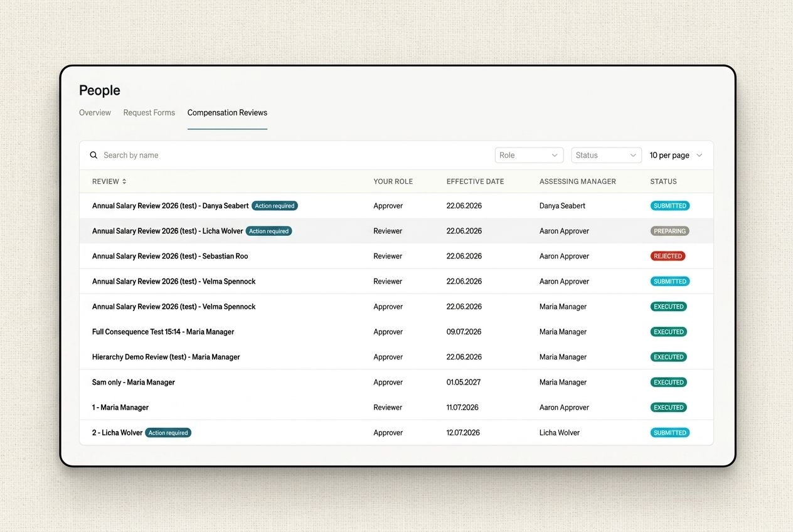Open Full Consequence Test 15:14 review
Image resolution: width=793 pixels, height=532 pixels.
coord(163,332)
